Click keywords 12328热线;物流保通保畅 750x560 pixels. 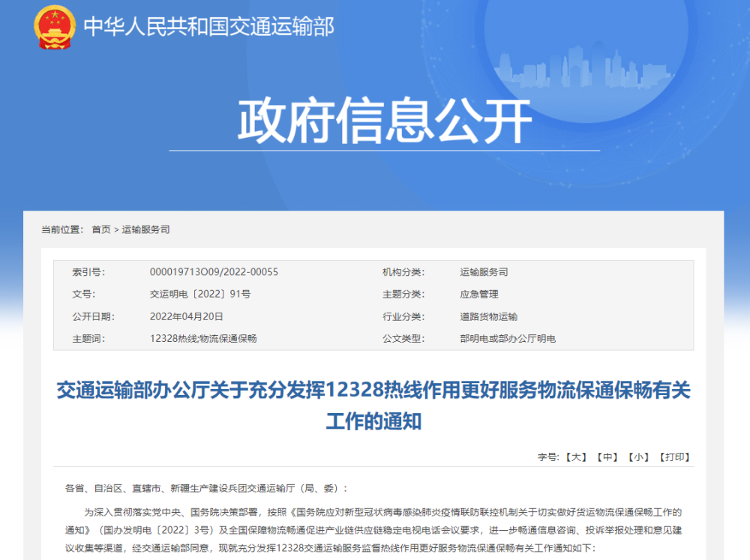pos(203,339)
